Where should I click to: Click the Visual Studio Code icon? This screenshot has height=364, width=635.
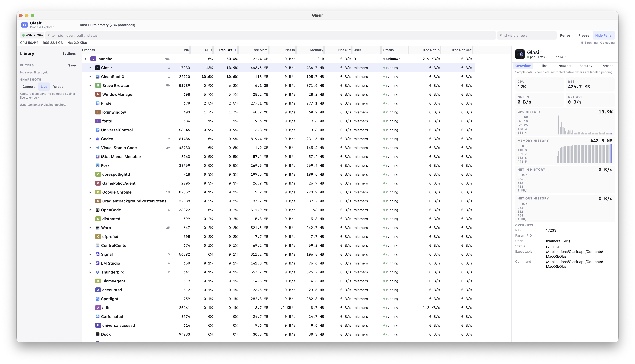click(98, 148)
